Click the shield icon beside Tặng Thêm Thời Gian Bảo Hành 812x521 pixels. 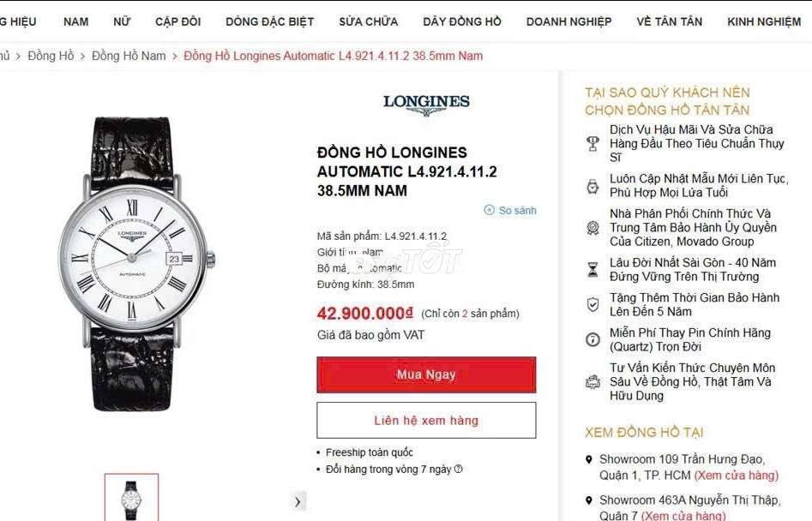(x=592, y=304)
